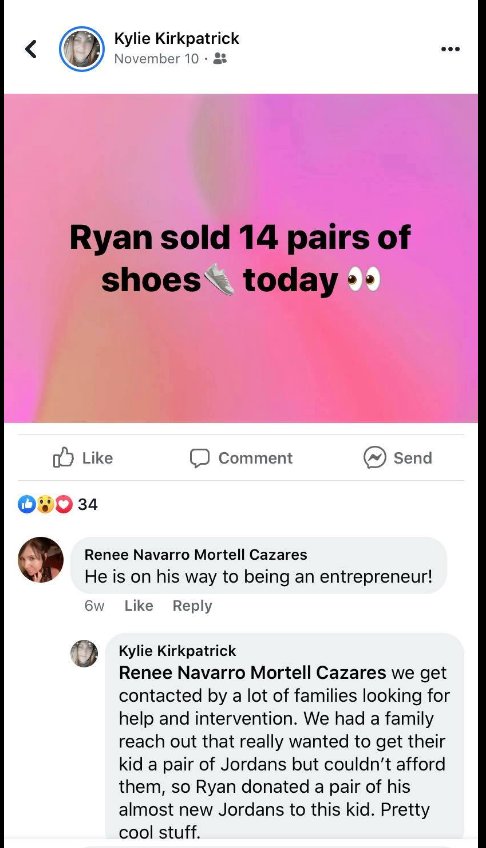Open Kylie Kirkpatrick's name in post header

tap(176, 38)
